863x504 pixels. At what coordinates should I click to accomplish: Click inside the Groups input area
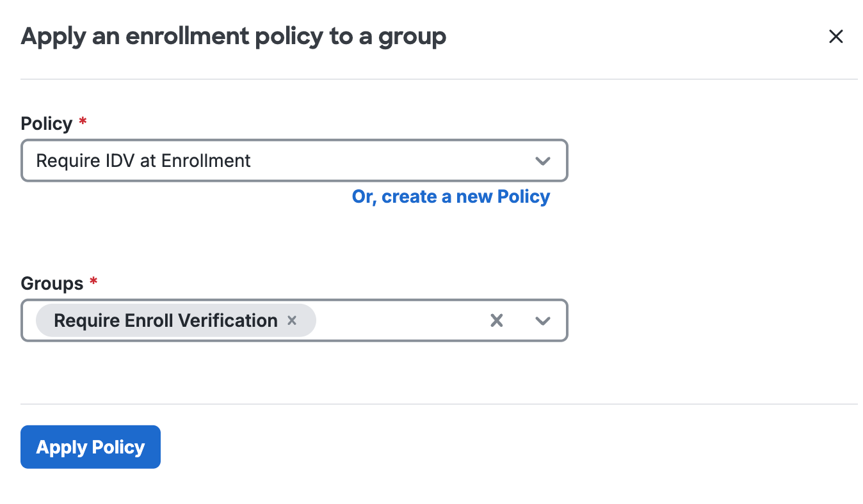point(397,320)
